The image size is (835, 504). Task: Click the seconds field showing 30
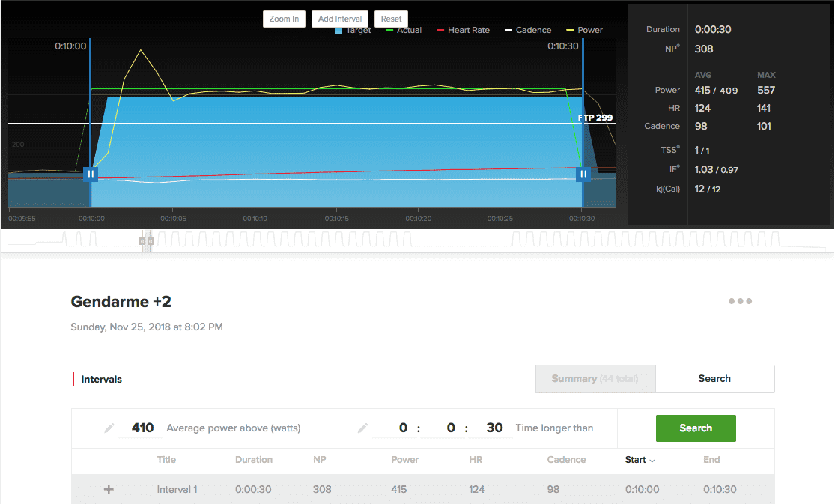point(494,428)
